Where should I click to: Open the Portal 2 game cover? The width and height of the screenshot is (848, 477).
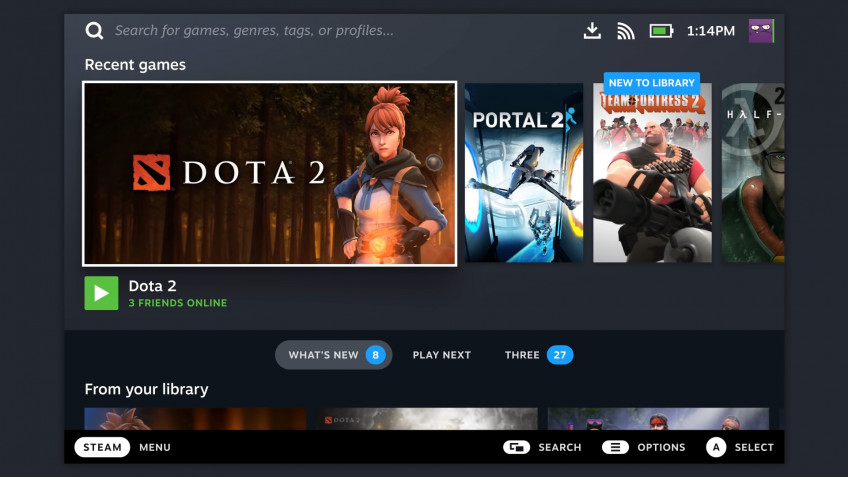coord(524,173)
